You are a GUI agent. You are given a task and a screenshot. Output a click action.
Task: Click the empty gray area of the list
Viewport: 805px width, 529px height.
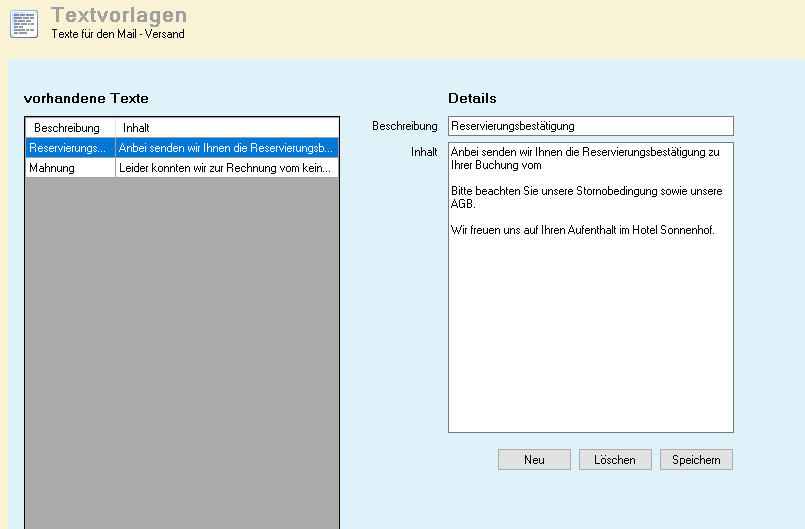(180, 350)
